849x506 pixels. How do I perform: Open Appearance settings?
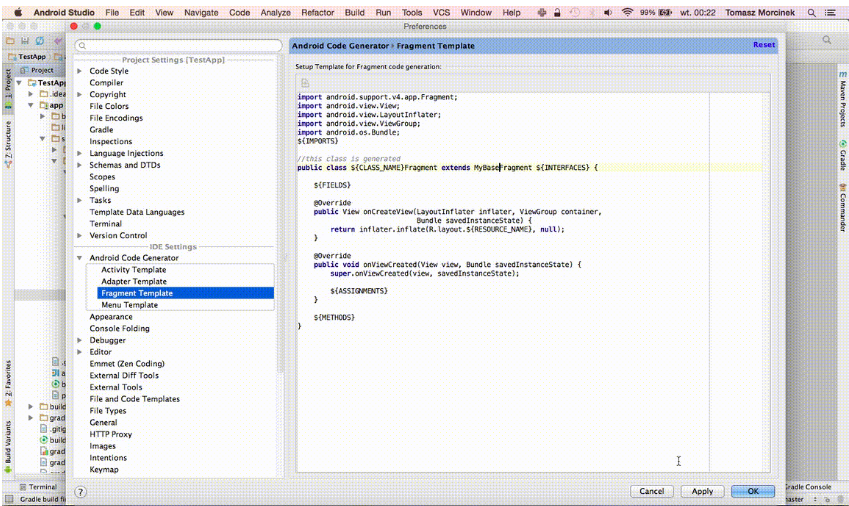tap(110, 317)
